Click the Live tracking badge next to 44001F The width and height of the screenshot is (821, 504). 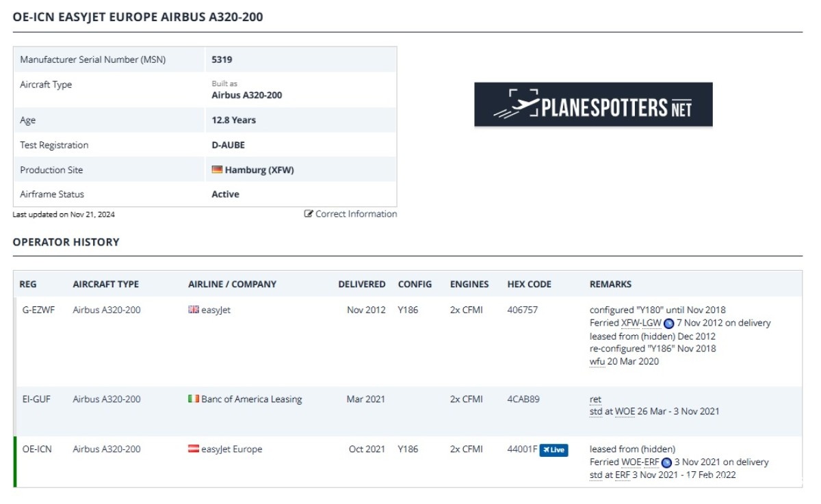pyautogui.click(x=553, y=450)
